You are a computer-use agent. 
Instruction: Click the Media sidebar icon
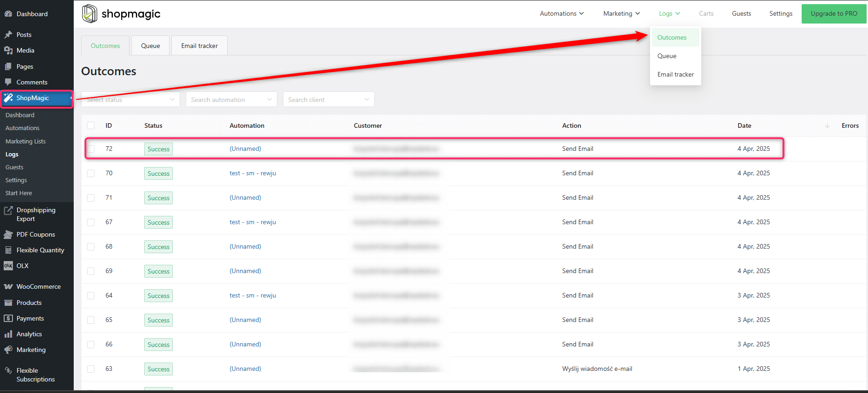point(8,50)
